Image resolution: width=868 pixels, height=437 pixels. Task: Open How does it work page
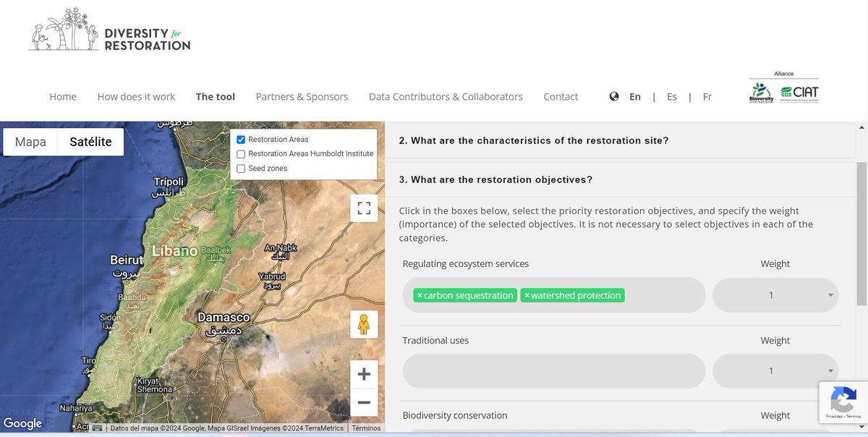(136, 96)
